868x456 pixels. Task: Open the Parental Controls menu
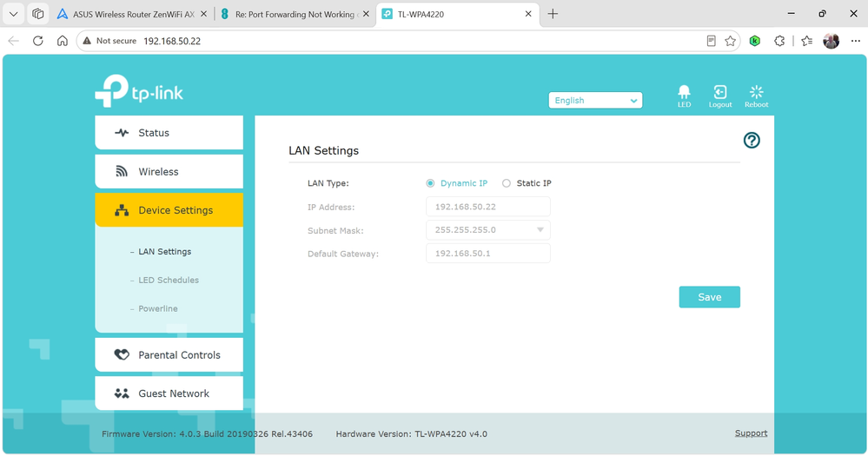(169, 354)
